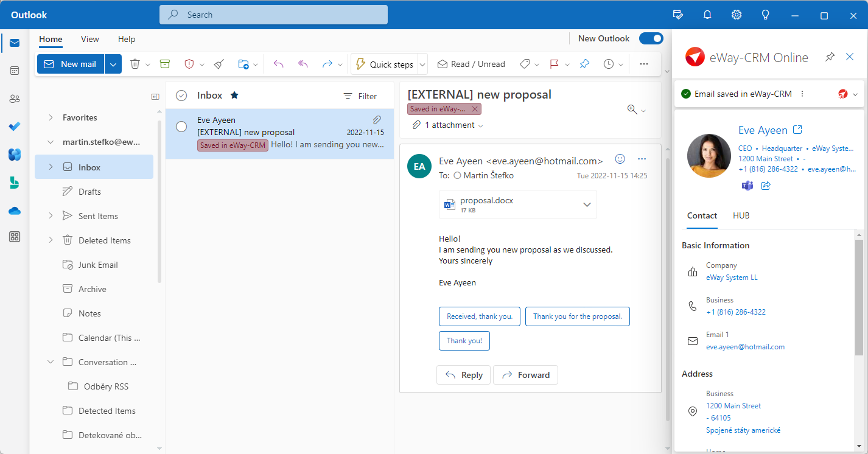The height and width of the screenshot is (454, 868).
Task: Click the Categorize tag icon
Action: (x=525, y=64)
